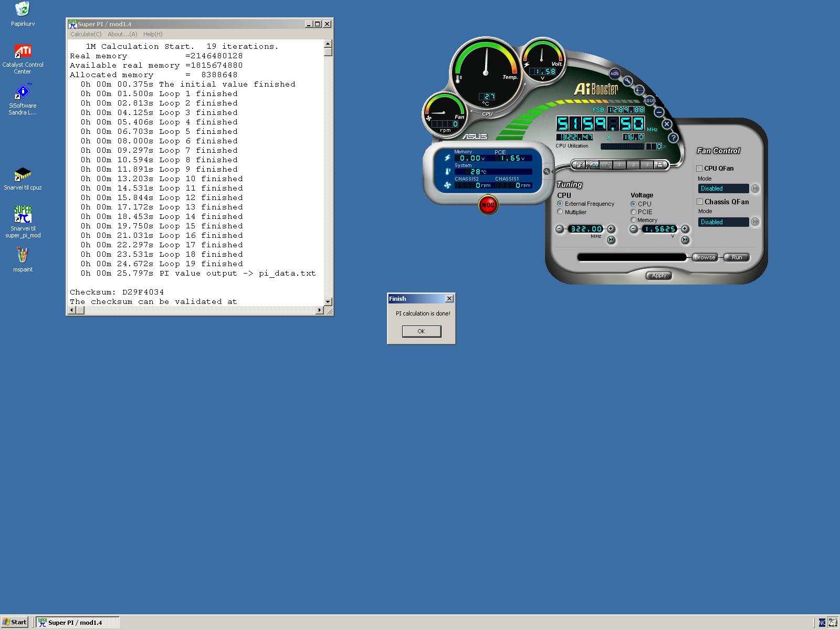Viewport: 840px width, 630px height.
Task: Close the Finish dialog
Action: pyautogui.click(x=449, y=299)
